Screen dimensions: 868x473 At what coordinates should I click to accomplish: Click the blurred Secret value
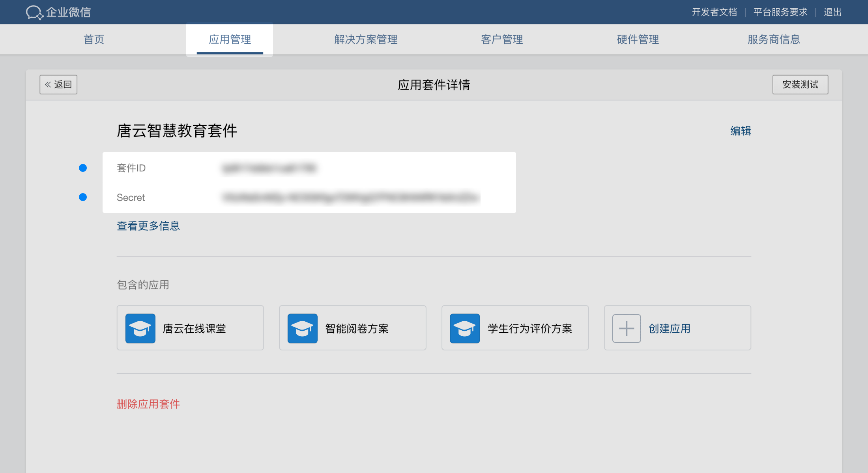[x=351, y=197]
